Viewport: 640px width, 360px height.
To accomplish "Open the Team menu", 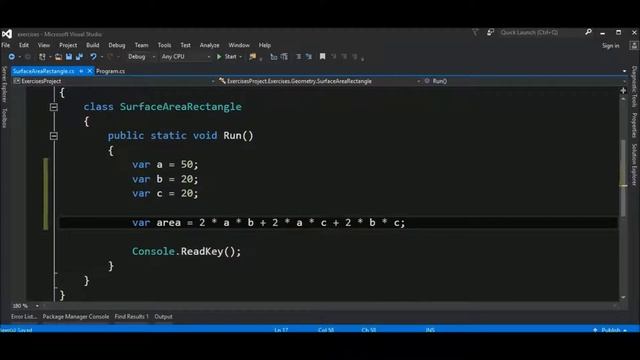I will (141, 45).
